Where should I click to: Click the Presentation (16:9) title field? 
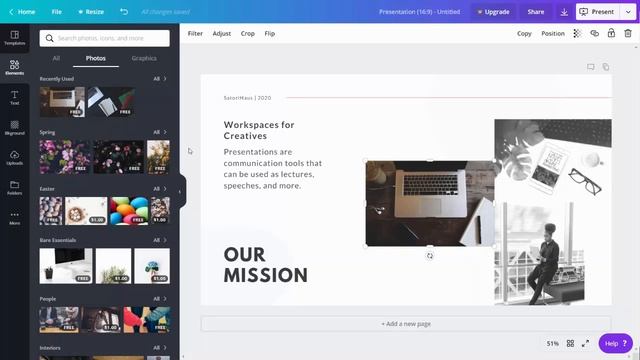(419, 12)
